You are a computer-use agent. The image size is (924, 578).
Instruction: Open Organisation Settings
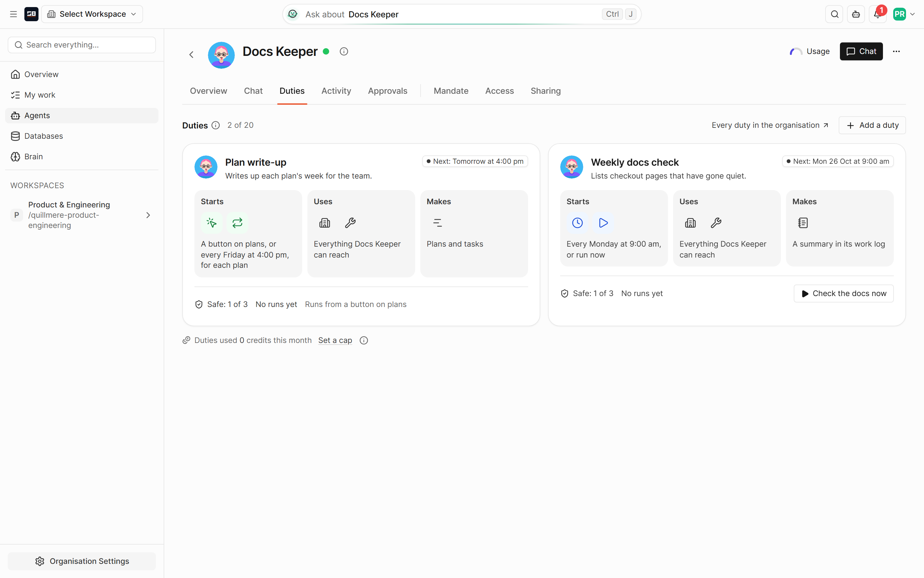point(82,561)
